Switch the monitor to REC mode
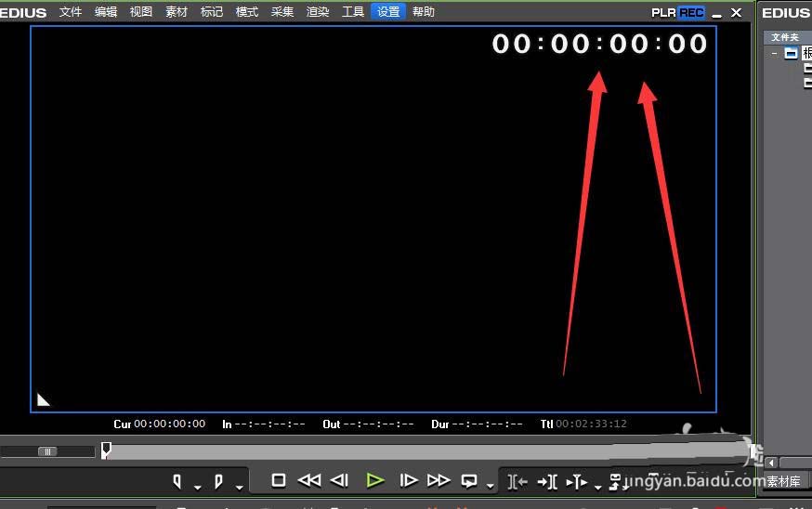 tap(691, 12)
